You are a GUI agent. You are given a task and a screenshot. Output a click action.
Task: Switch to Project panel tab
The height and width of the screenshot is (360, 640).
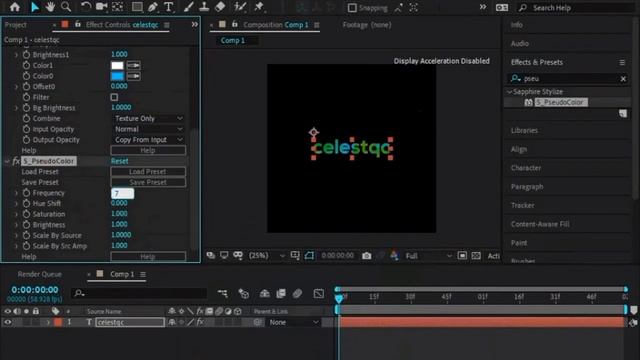click(16, 25)
